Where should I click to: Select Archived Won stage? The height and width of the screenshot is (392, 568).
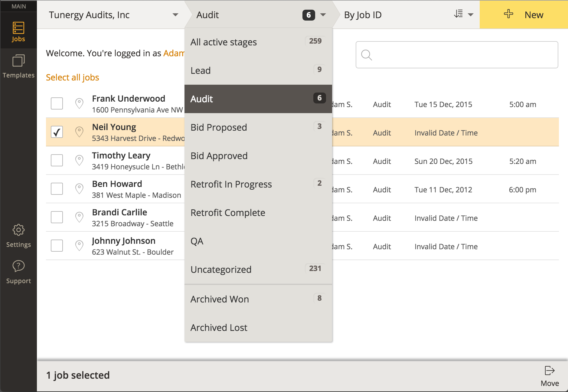(258, 299)
